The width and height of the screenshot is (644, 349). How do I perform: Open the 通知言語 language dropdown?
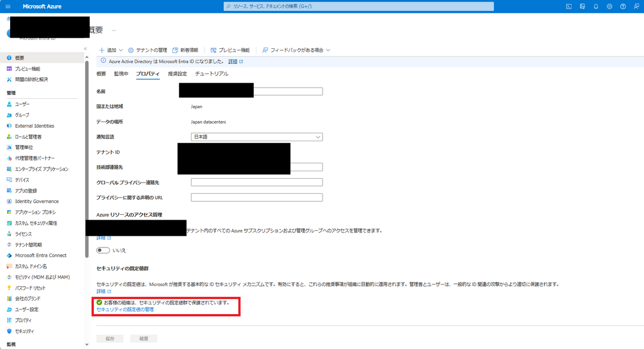[257, 137]
